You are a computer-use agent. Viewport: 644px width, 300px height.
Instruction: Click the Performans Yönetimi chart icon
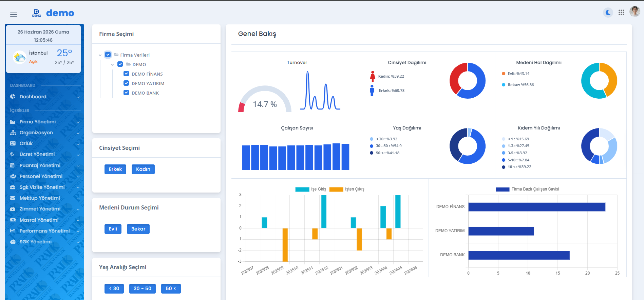(13, 231)
